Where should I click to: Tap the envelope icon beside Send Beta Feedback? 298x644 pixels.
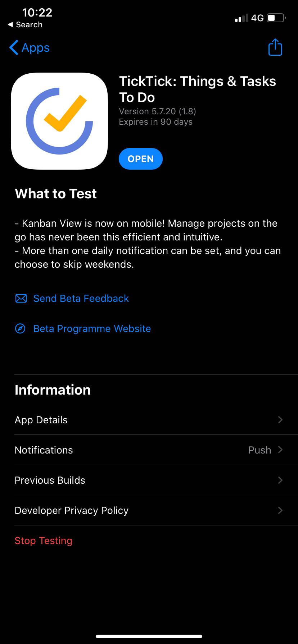click(21, 298)
